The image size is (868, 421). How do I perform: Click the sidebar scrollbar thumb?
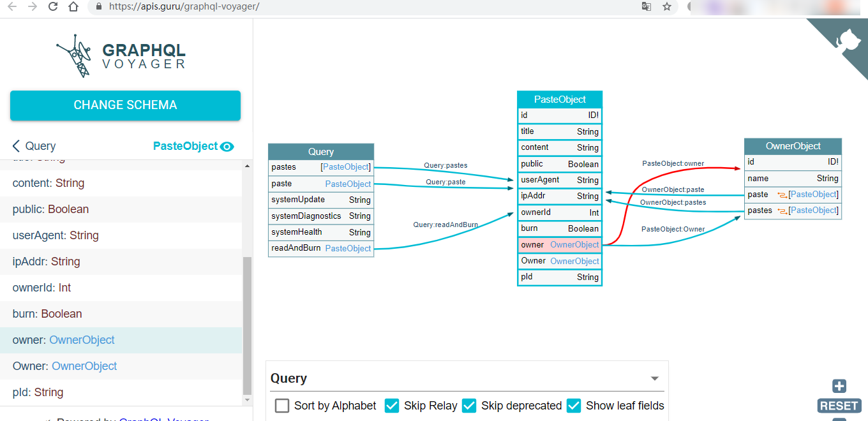tap(248, 326)
